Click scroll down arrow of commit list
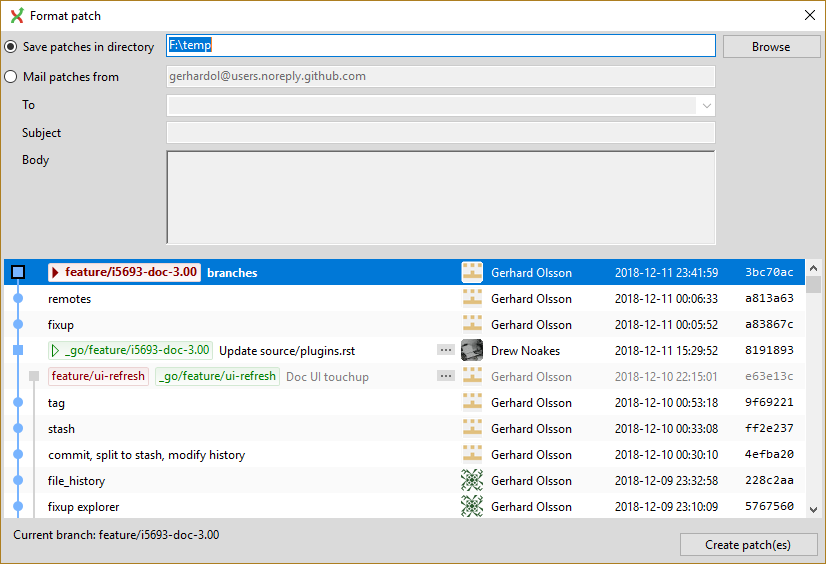 813,509
